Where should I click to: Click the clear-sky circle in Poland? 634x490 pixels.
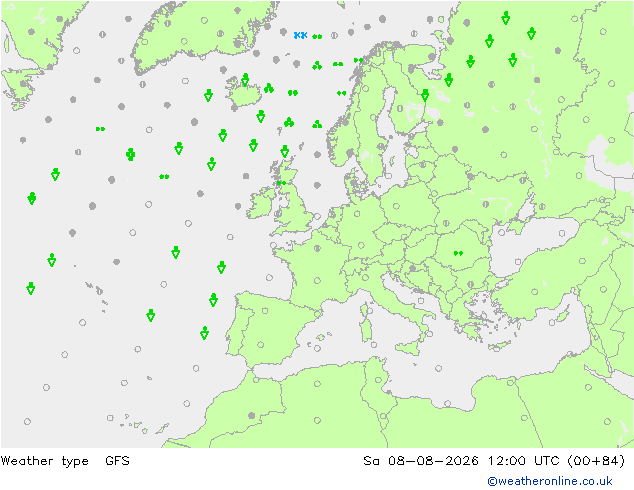point(396,207)
